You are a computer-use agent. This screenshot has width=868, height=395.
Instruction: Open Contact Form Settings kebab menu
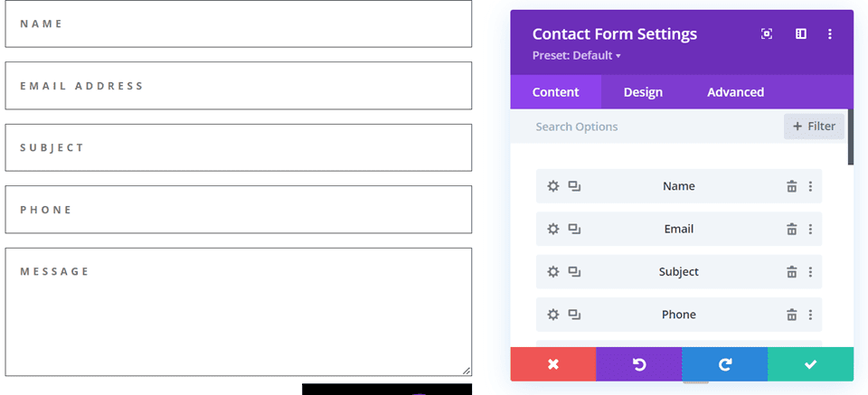click(830, 34)
